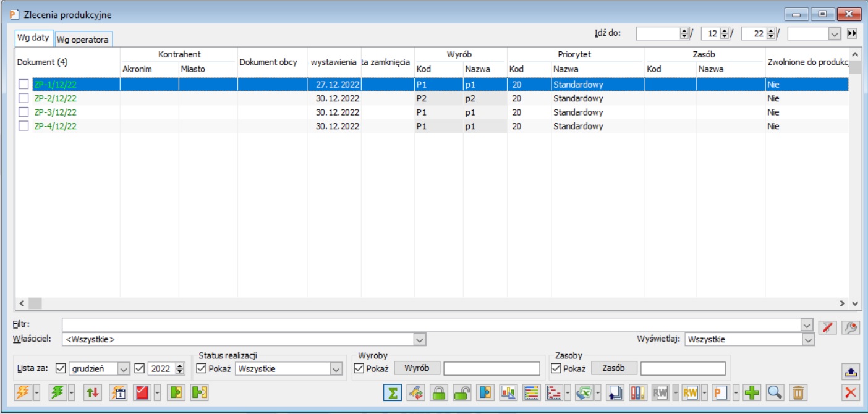Select the Wg daty tab
This screenshot has height=414, width=868.
point(33,38)
